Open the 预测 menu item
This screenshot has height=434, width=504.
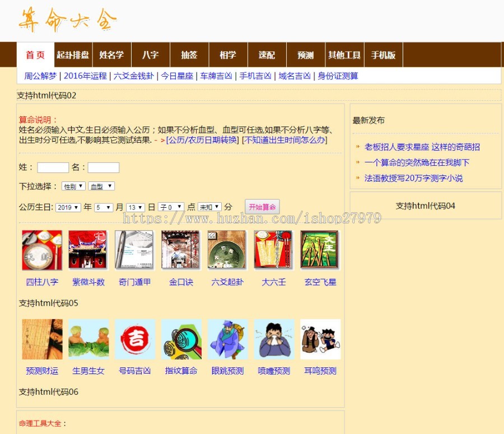point(306,55)
